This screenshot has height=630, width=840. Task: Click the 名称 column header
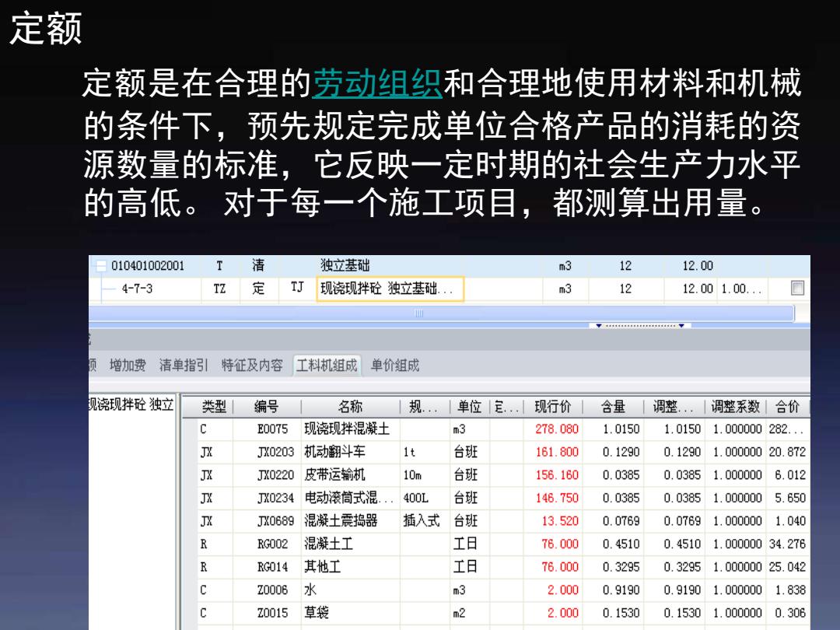(350, 407)
